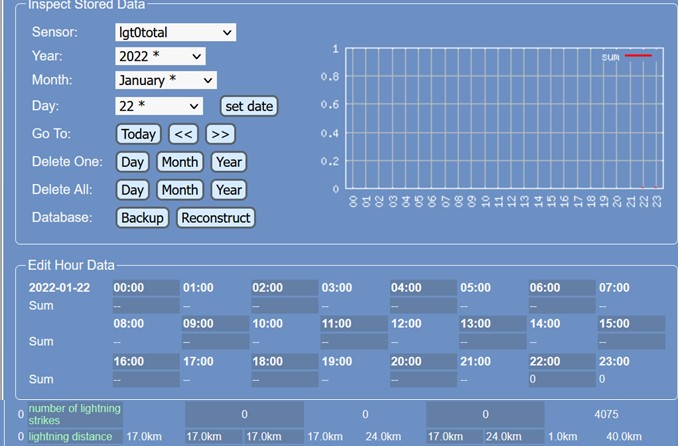Click Day in the Delete All row
678x446 pixels.
coord(132,190)
